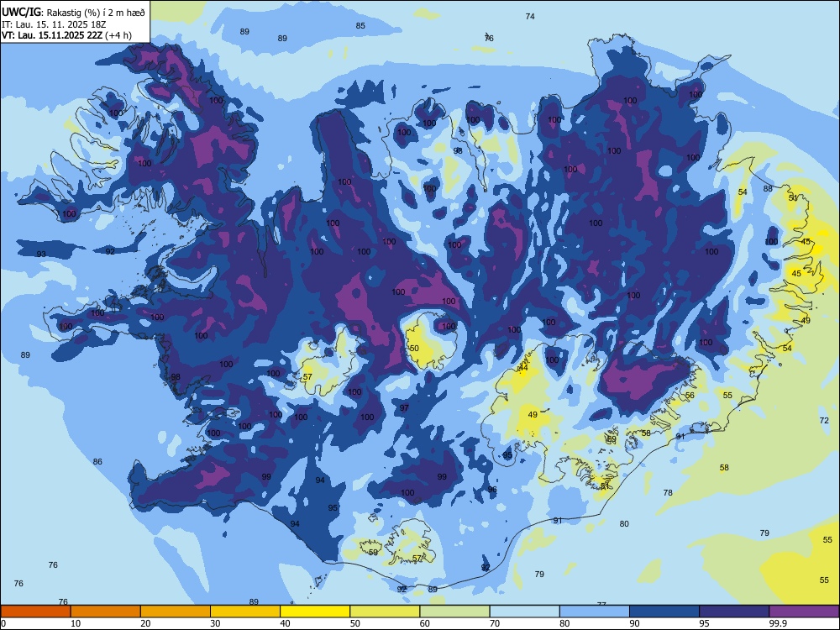Screen dimensions: 840x630
Task: Click the dark orange 0–10 legend swatch
Action: pos(35,612)
